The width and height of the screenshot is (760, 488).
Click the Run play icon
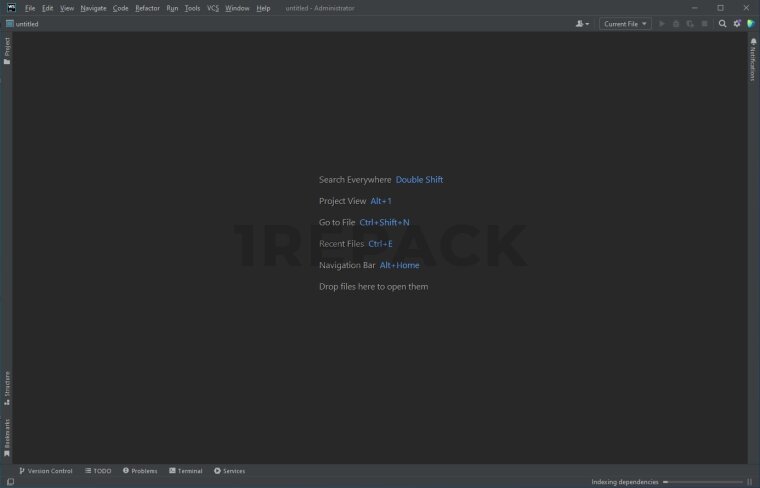click(x=661, y=24)
